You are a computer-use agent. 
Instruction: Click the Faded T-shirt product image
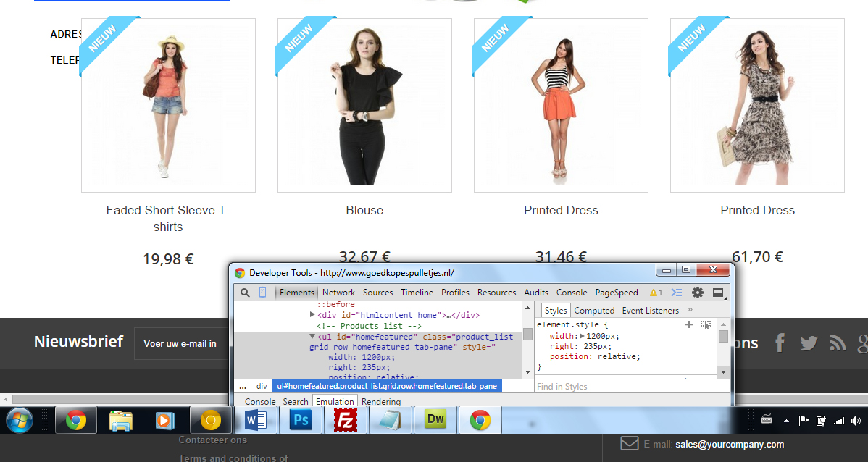tap(168, 105)
